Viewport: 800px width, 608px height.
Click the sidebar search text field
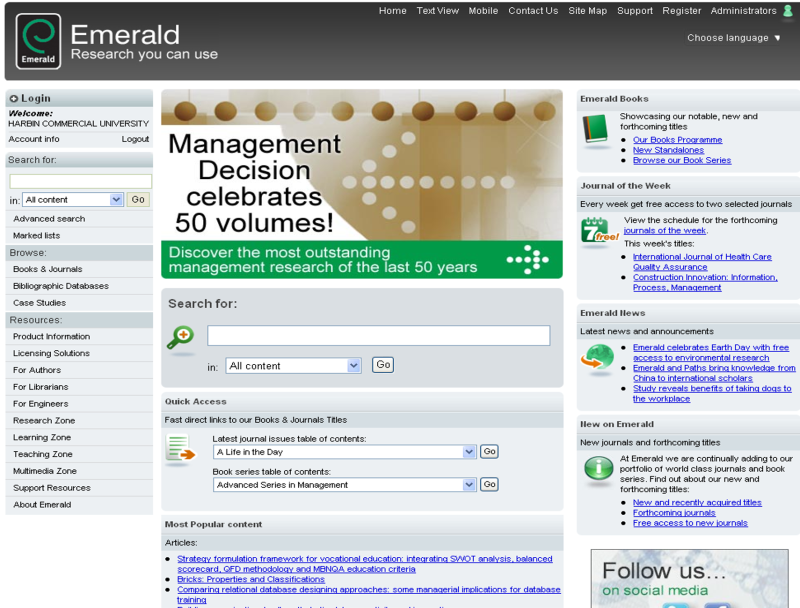[x=81, y=181]
